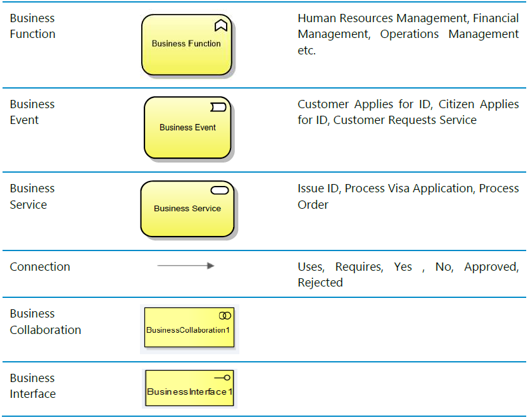Click the chevron icon inside Business Function shape

pyautogui.click(x=220, y=26)
